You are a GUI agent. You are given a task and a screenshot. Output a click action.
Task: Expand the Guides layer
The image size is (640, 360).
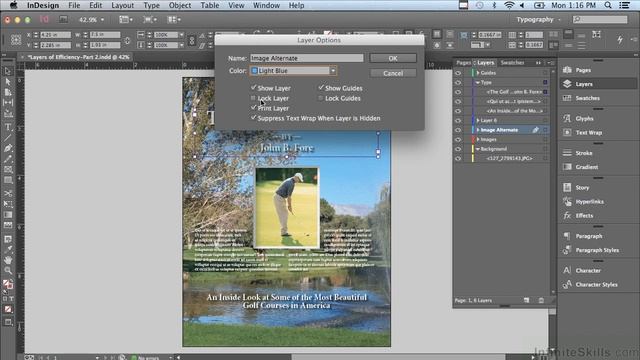point(478,73)
